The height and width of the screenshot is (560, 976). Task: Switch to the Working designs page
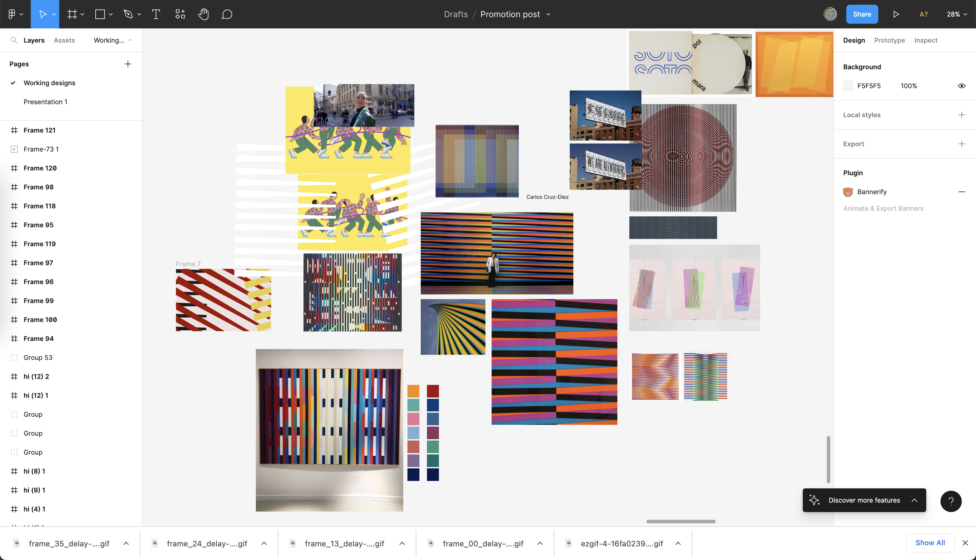tap(49, 83)
